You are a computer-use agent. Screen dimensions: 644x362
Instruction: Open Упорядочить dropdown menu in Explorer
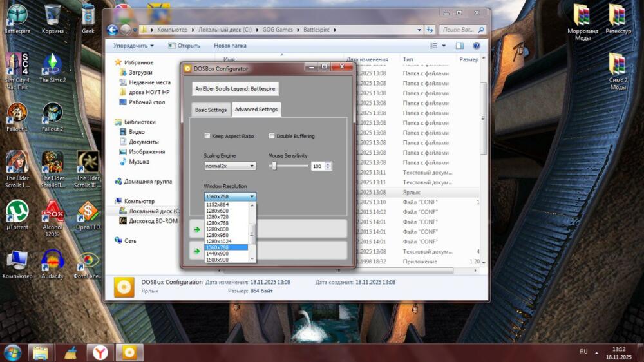point(133,46)
